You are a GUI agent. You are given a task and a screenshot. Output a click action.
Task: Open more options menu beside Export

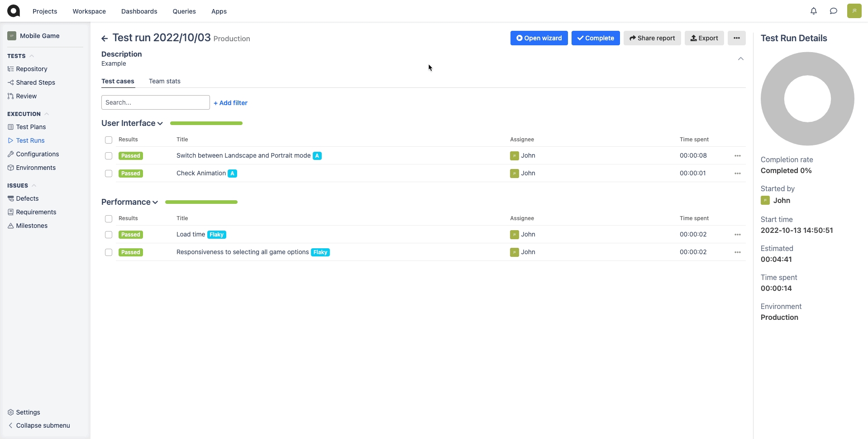(x=736, y=38)
